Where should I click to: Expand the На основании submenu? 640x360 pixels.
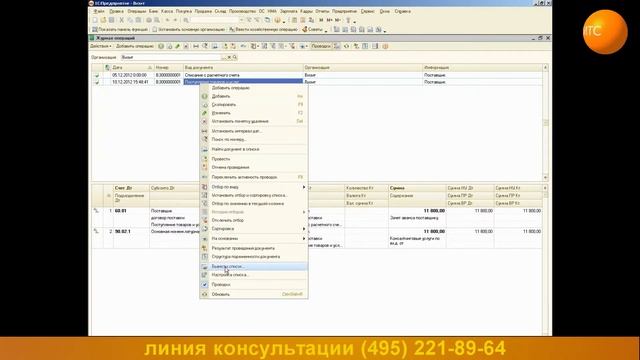253,238
